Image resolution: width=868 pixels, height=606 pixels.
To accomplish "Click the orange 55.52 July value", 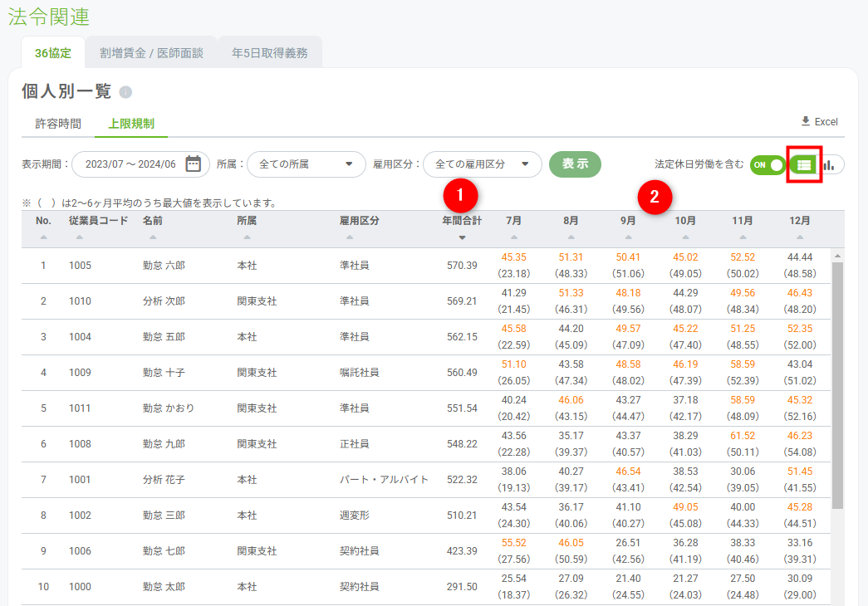I will point(514,543).
